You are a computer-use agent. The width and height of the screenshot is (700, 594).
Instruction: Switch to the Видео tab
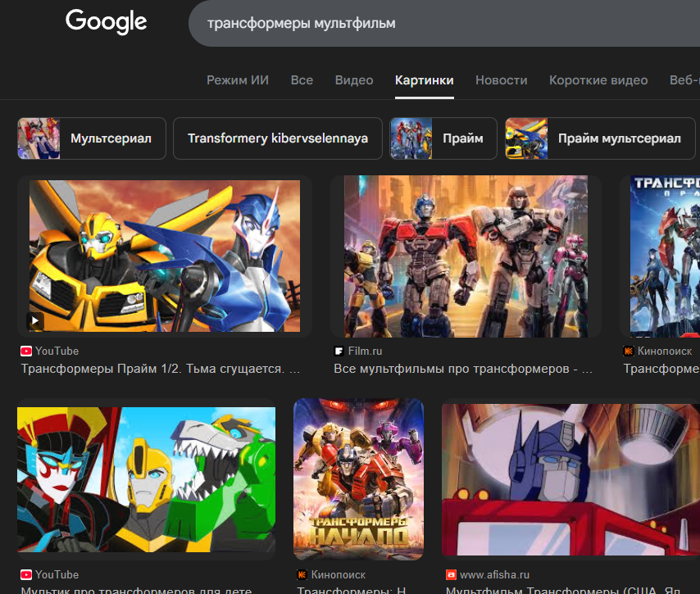(354, 80)
